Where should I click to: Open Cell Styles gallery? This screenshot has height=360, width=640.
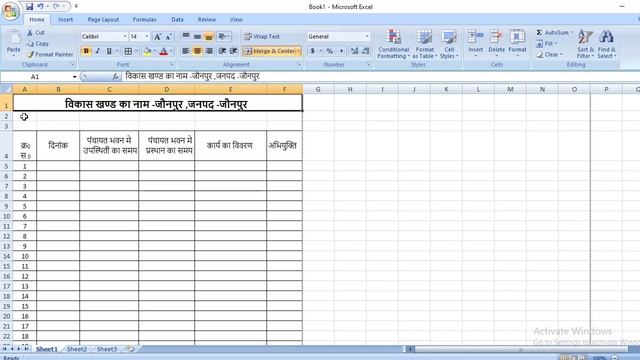(x=449, y=44)
